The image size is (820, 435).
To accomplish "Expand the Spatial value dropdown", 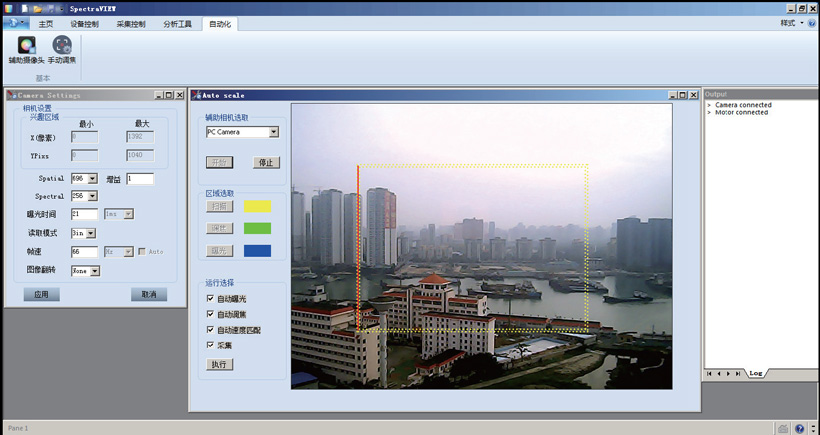I will (93, 179).
